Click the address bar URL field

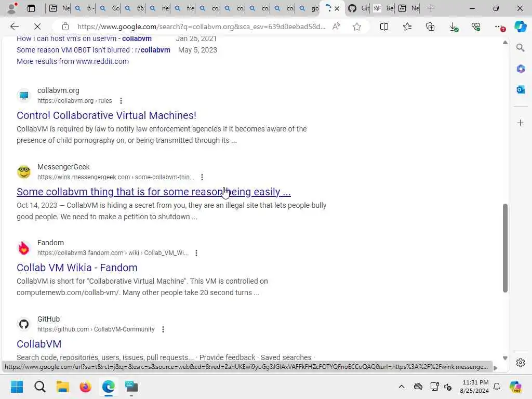coord(201,26)
